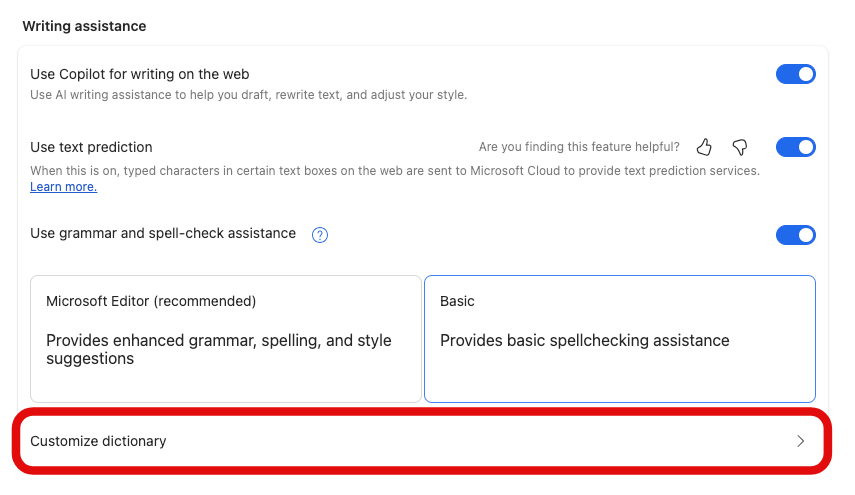Click the enhanced grammar and style suggestions text
The height and width of the screenshot is (495, 855).
click(x=218, y=349)
